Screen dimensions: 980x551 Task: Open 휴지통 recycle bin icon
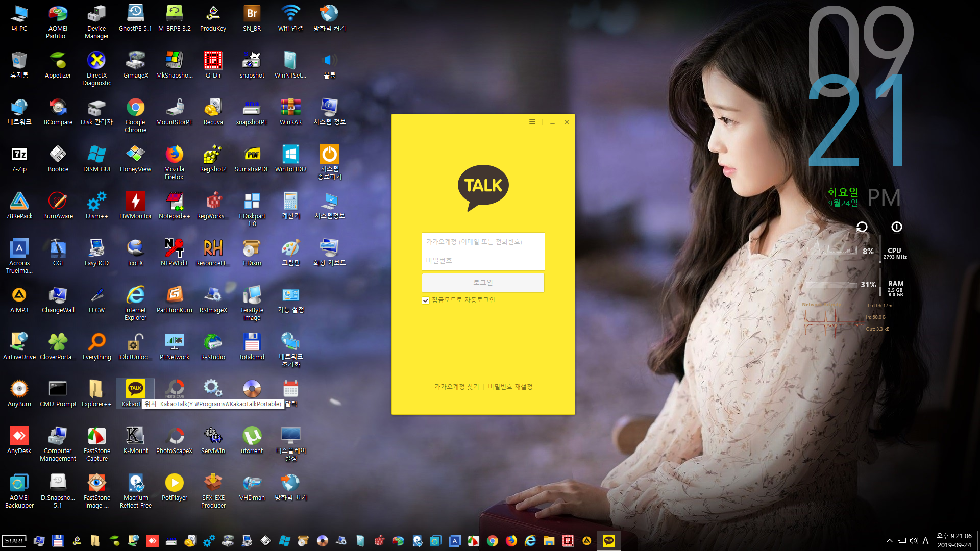tap(19, 65)
